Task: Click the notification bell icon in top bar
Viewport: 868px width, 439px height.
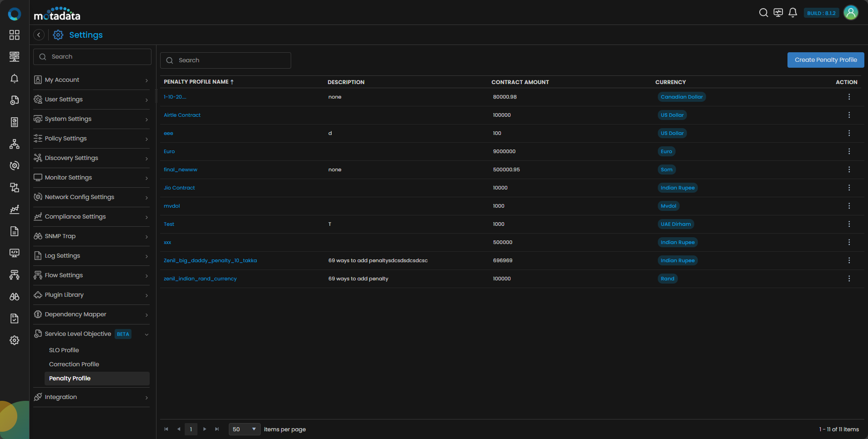Action: pyautogui.click(x=792, y=13)
